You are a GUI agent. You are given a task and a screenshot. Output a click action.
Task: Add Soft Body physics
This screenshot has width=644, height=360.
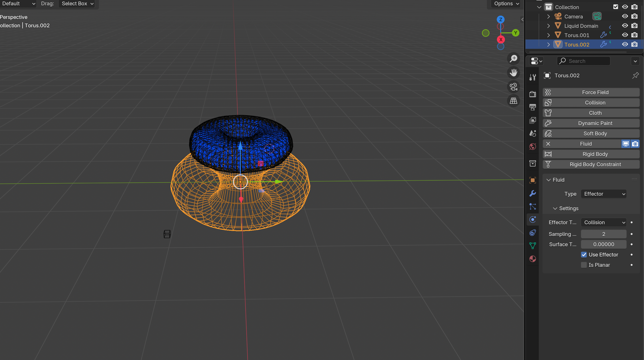tap(591, 133)
